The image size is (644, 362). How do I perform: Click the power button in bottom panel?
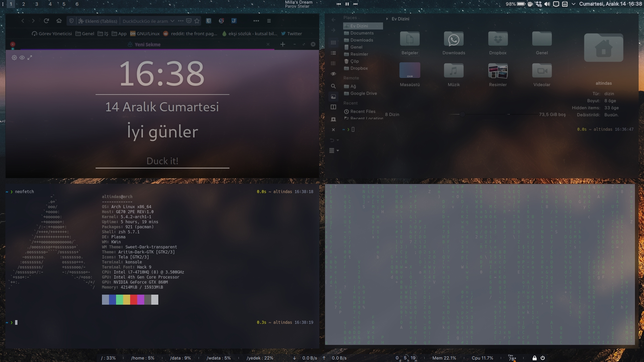click(543, 358)
